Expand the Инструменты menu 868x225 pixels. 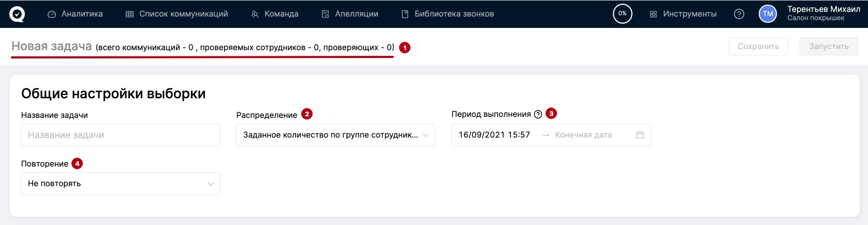coord(683,14)
